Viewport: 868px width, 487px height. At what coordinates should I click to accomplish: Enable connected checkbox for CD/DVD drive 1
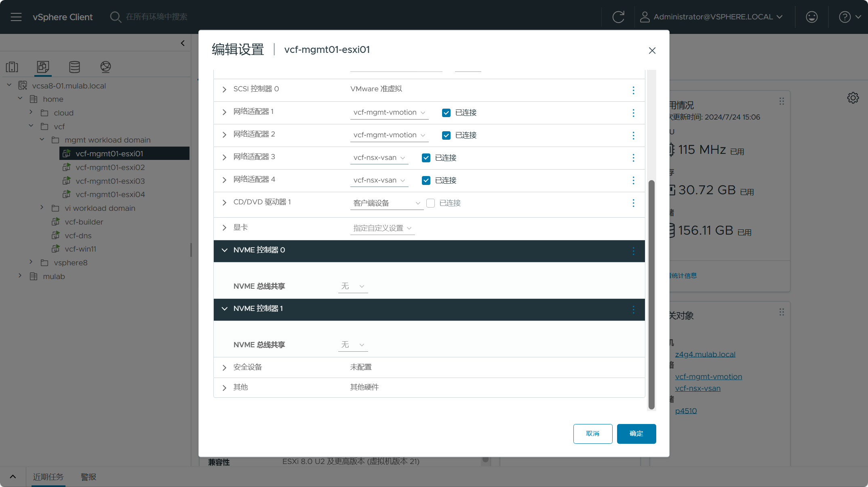(x=430, y=203)
